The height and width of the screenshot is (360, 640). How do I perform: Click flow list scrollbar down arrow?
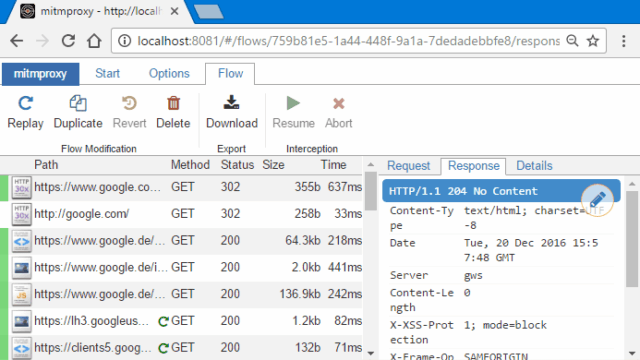pyautogui.click(x=370, y=353)
